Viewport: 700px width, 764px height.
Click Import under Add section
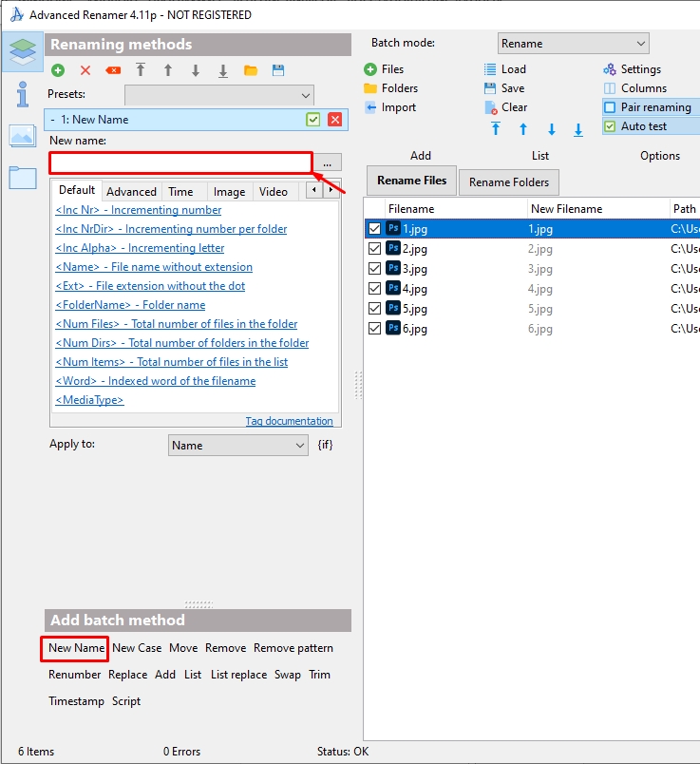(x=390, y=107)
